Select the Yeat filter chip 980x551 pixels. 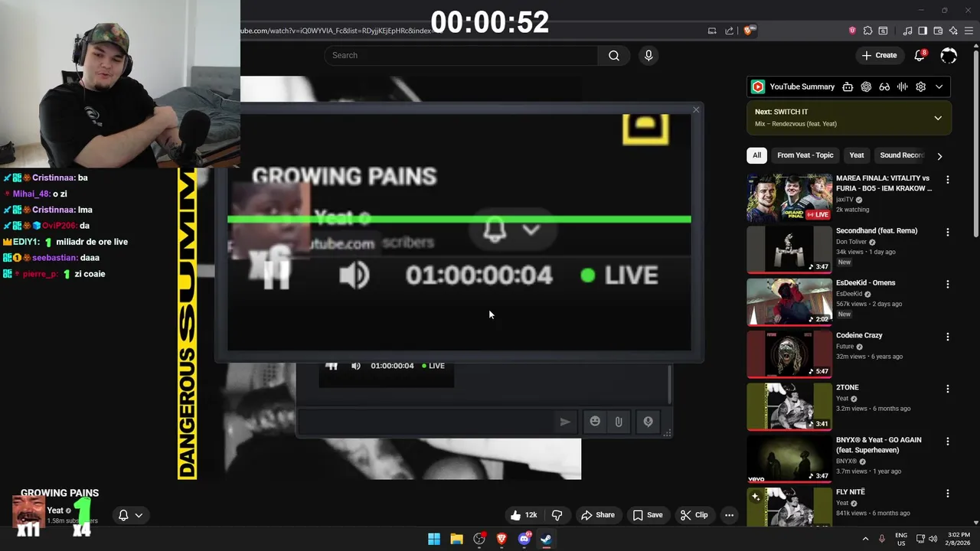tap(857, 155)
